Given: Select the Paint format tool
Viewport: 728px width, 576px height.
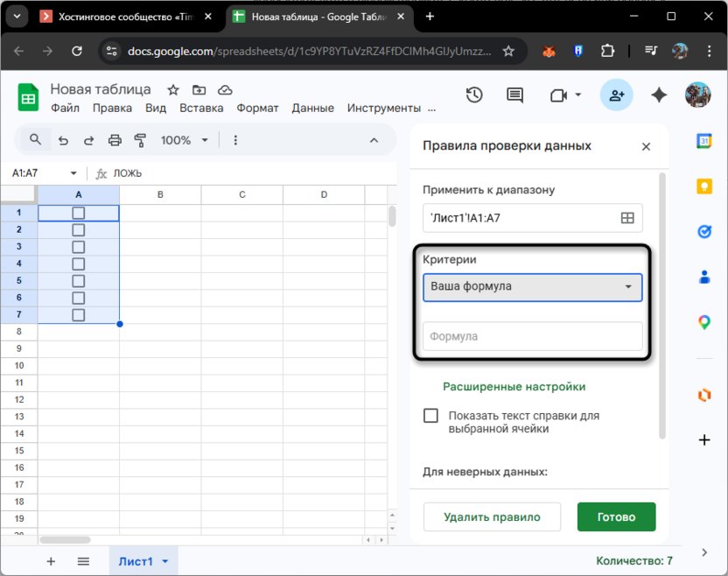Looking at the screenshot, I should point(140,139).
